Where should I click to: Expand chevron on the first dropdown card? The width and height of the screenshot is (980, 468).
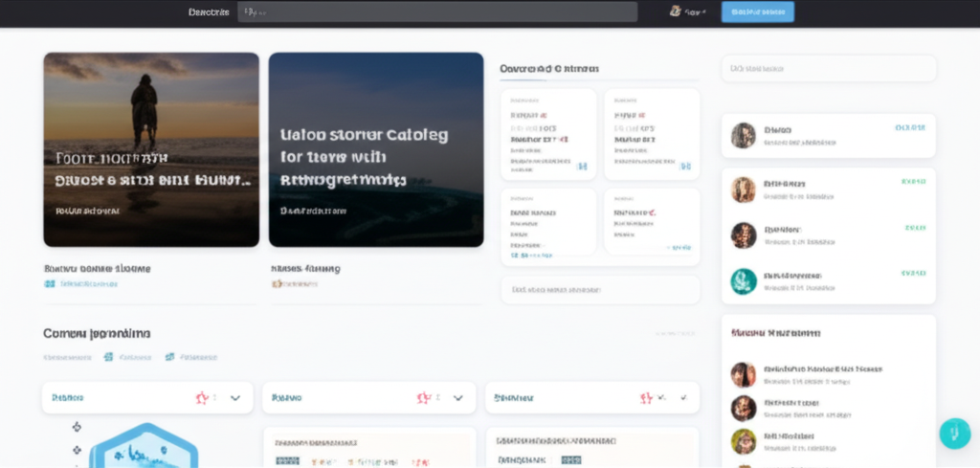[235, 398]
